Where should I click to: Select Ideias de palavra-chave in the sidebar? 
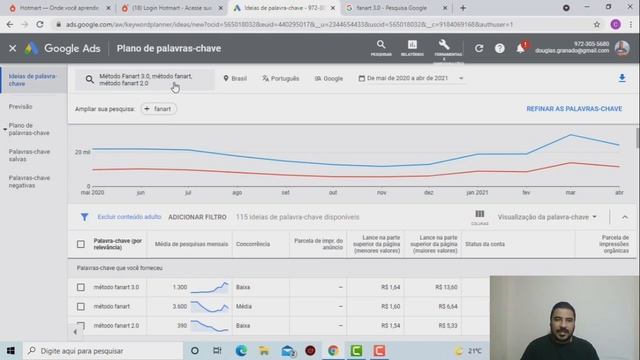[x=33, y=80]
